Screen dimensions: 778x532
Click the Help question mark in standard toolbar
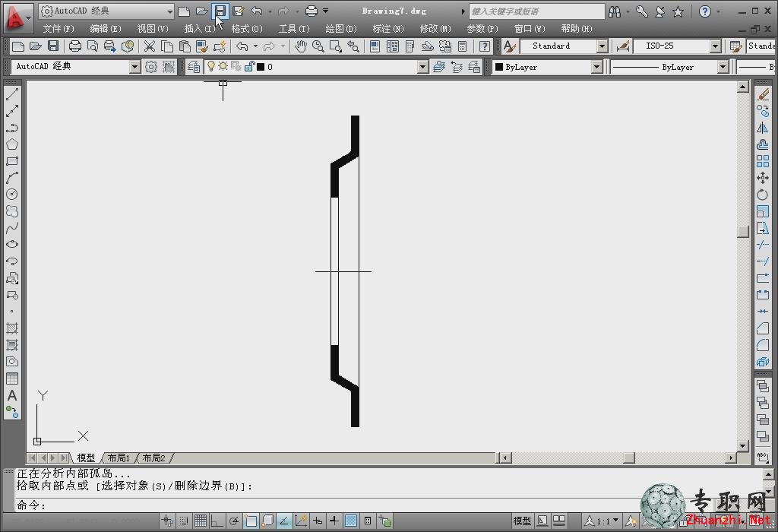point(484,46)
